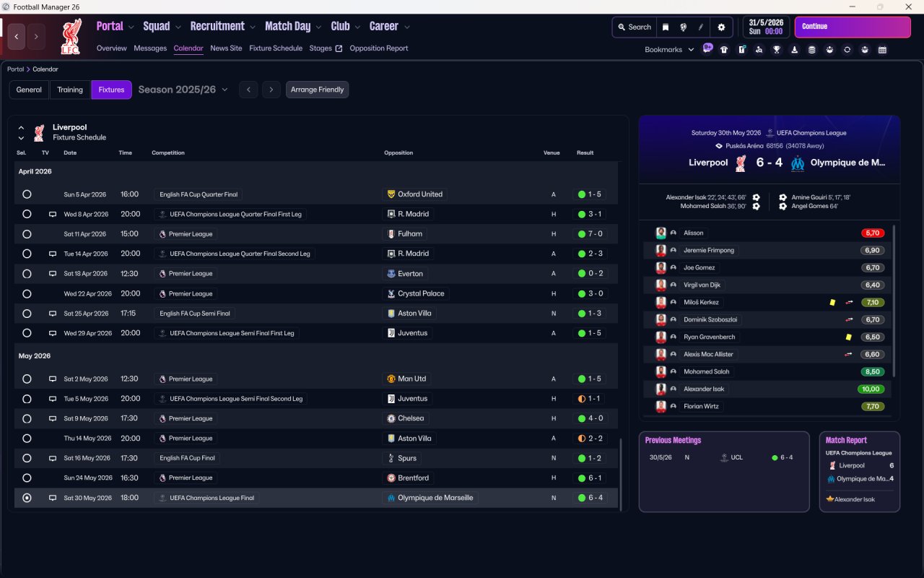Click the purple Continue button
Screen dimensions: 924x578
pyautogui.click(x=853, y=27)
